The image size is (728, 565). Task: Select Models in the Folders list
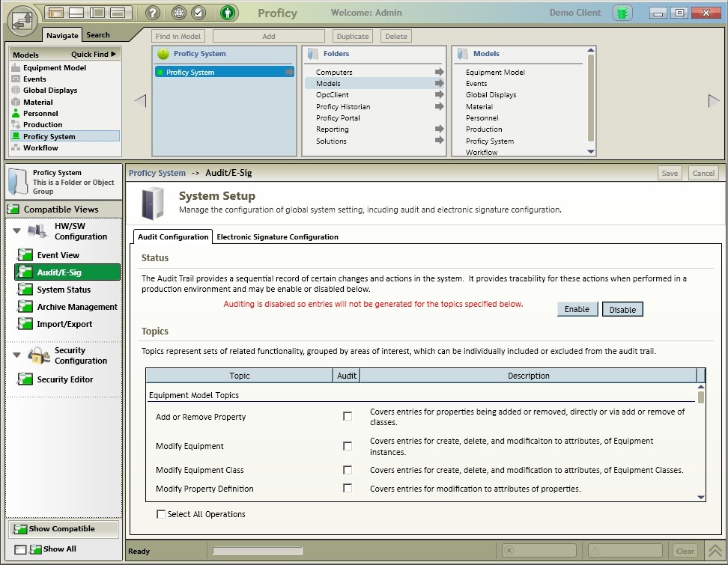pyautogui.click(x=374, y=84)
